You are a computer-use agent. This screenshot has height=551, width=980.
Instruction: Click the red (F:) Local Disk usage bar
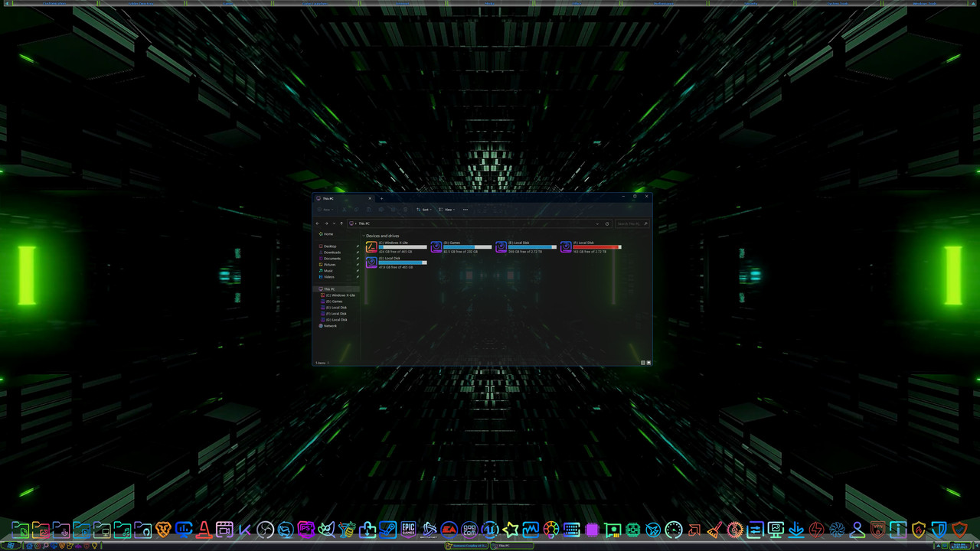point(597,247)
